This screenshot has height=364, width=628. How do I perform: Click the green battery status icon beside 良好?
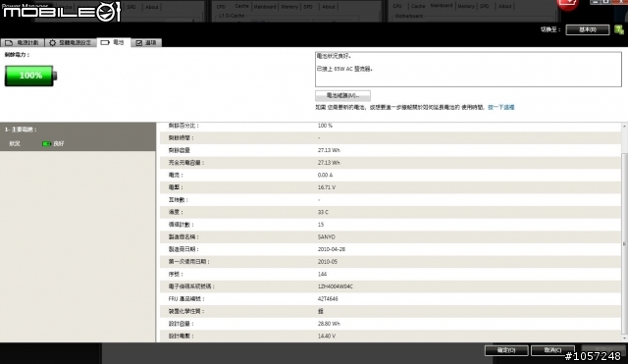pos(46,143)
